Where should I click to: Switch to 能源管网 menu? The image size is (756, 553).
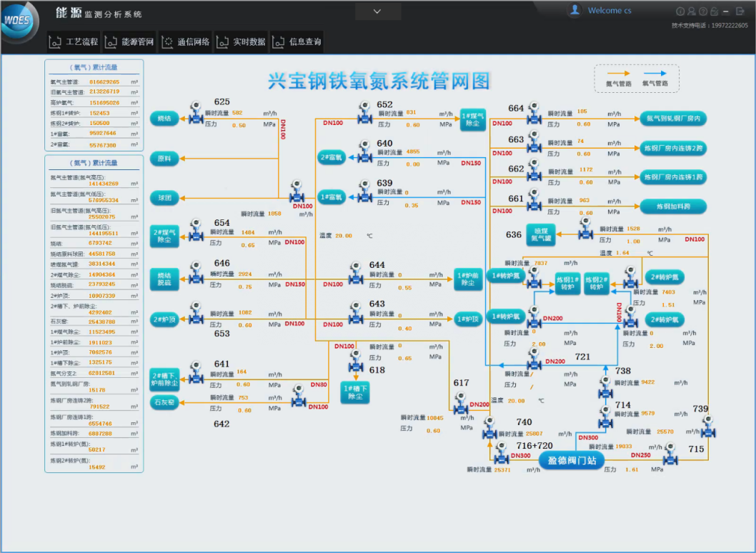pyautogui.click(x=130, y=42)
